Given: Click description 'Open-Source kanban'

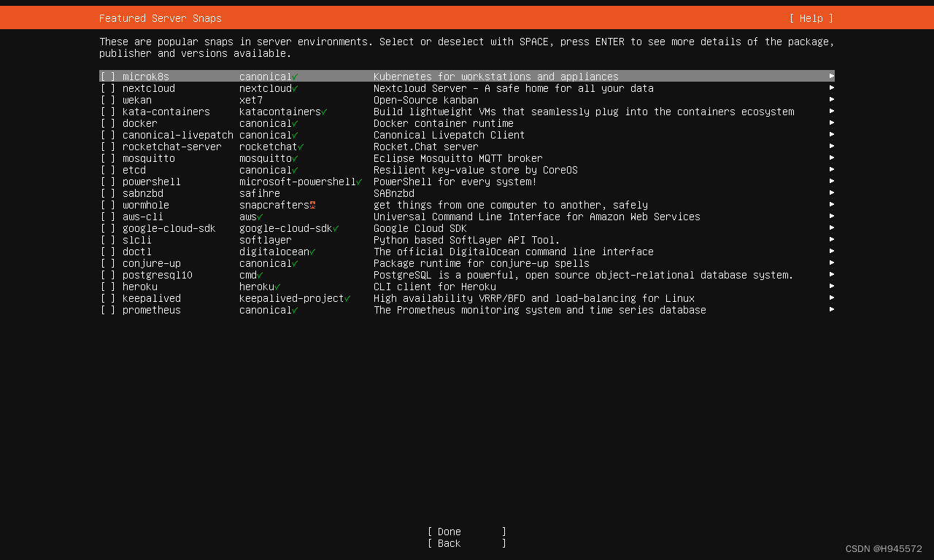Looking at the screenshot, I should point(426,100).
